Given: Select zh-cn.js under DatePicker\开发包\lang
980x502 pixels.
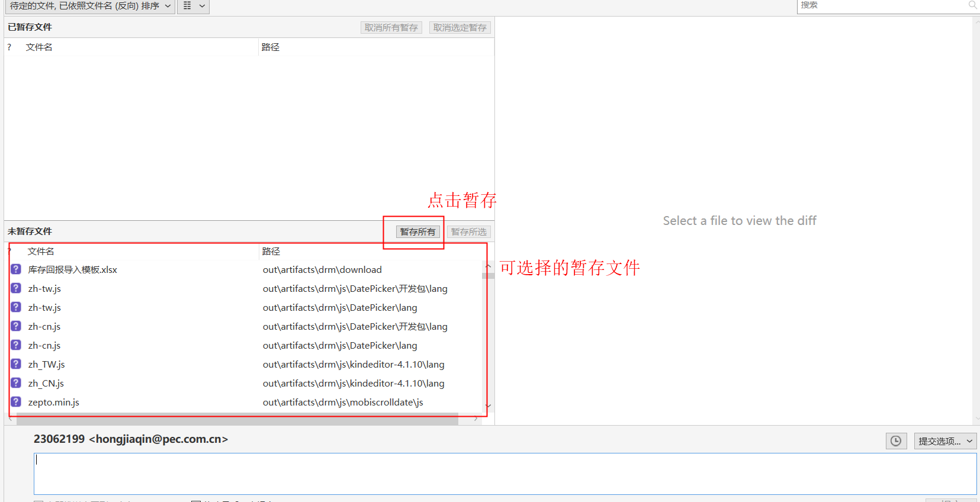Looking at the screenshot, I should pos(44,326).
